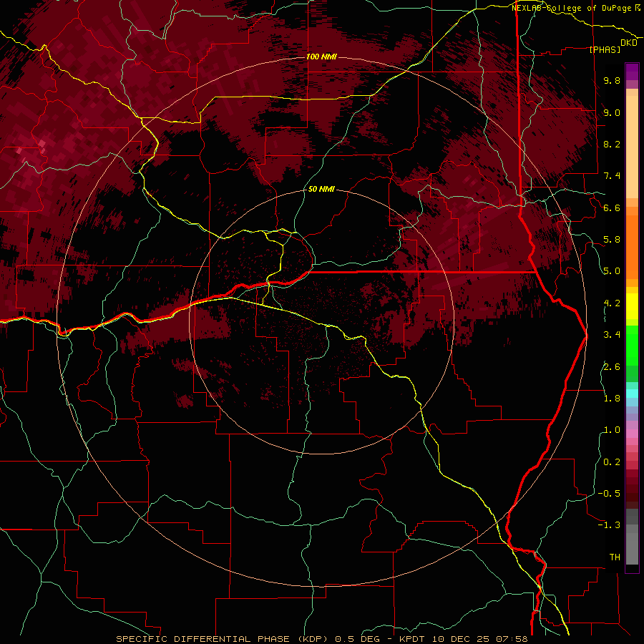Click the cyan band near 1.8

[x=632, y=394]
